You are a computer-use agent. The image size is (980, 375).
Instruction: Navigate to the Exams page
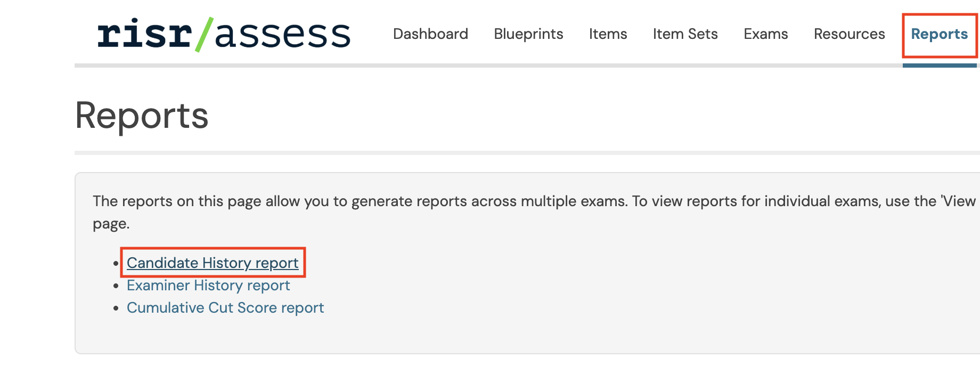coord(765,34)
